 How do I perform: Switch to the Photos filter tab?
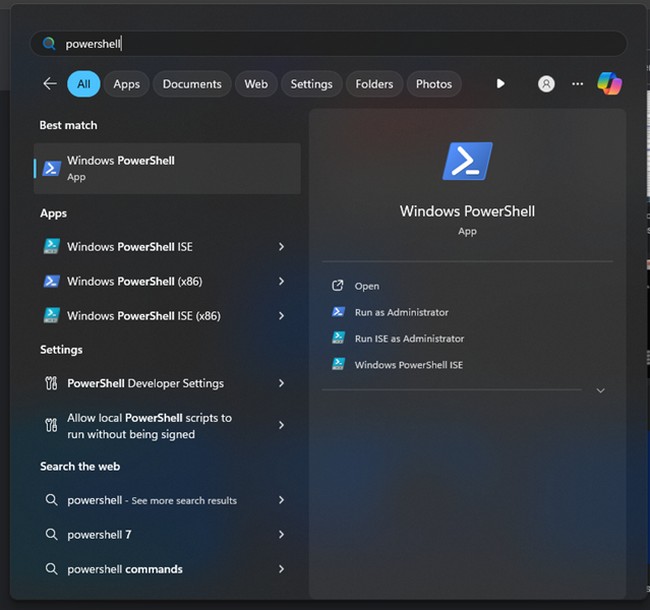point(434,84)
